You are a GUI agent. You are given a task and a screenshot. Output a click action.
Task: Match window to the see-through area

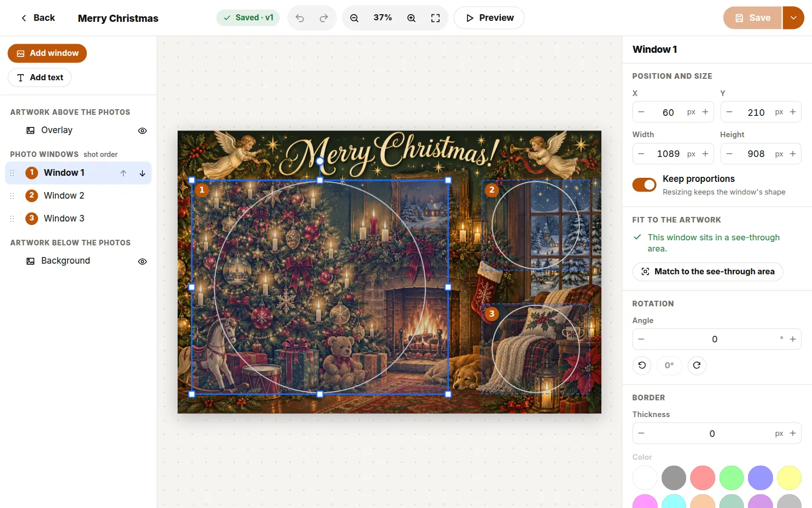[x=707, y=272]
